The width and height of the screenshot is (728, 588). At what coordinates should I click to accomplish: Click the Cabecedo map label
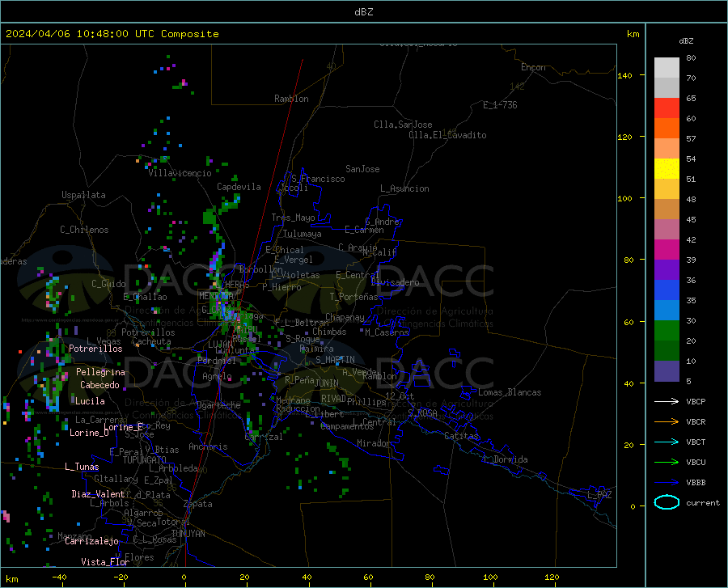tap(99, 385)
